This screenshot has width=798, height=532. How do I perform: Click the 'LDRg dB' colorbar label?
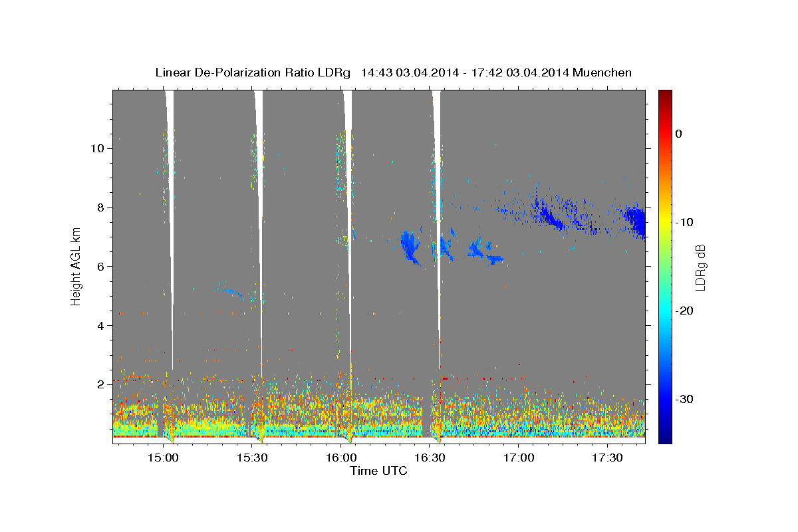700,267
